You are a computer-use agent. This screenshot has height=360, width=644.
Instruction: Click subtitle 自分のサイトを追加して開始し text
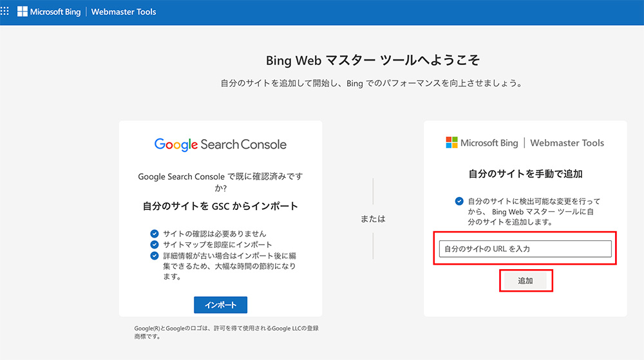(x=372, y=83)
